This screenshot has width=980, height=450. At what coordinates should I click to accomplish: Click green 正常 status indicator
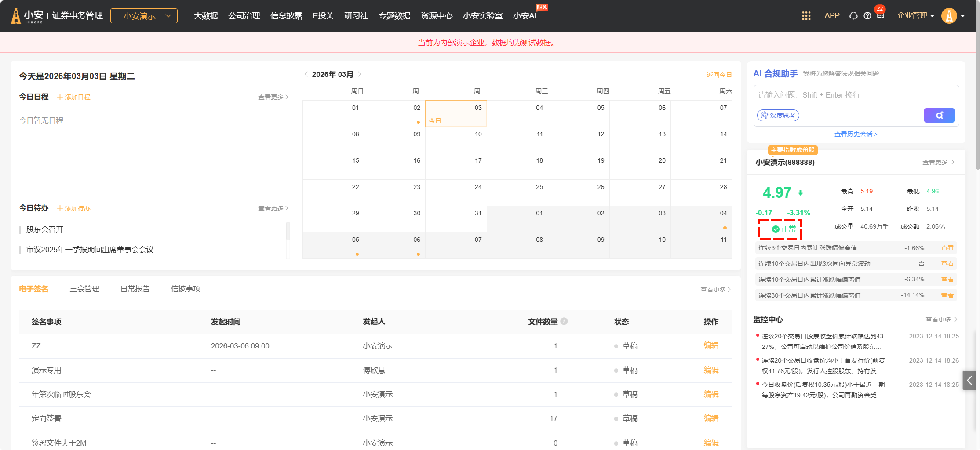coord(784,229)
